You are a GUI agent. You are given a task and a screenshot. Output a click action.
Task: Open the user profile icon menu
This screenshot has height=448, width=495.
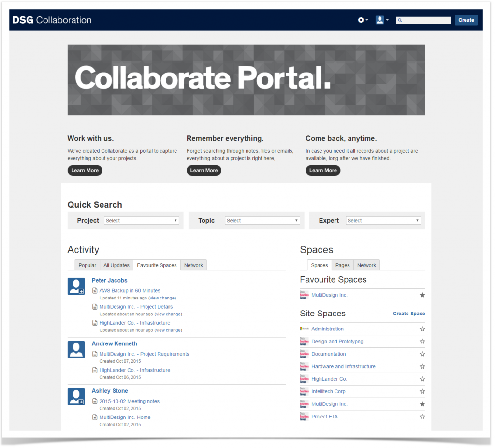point(379,20)
